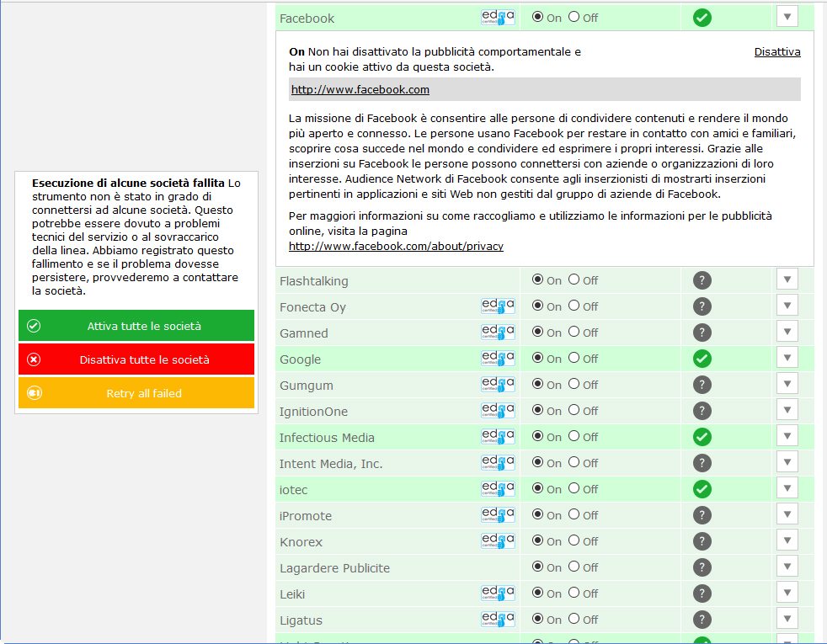Click the green checkmark for Infectious Media
Image resolution: width=827 pixels, height=644 pixels.
click(702, 438)
